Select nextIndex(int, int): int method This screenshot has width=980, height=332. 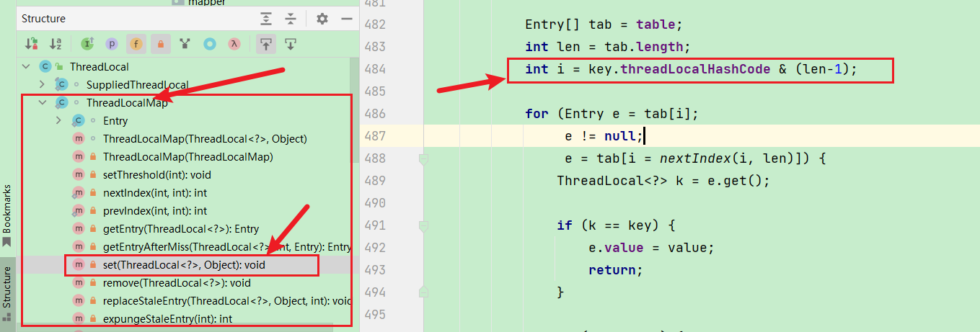click(x=155, y=193)
